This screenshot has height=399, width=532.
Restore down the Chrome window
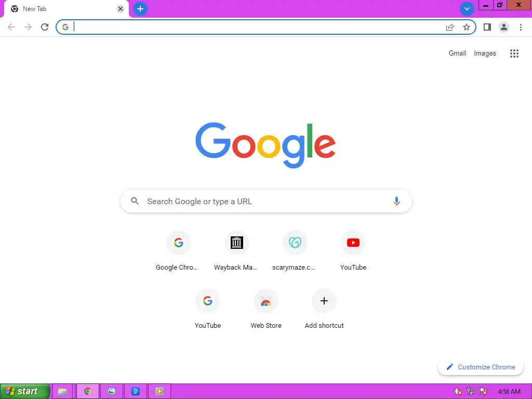coord(500,5)
